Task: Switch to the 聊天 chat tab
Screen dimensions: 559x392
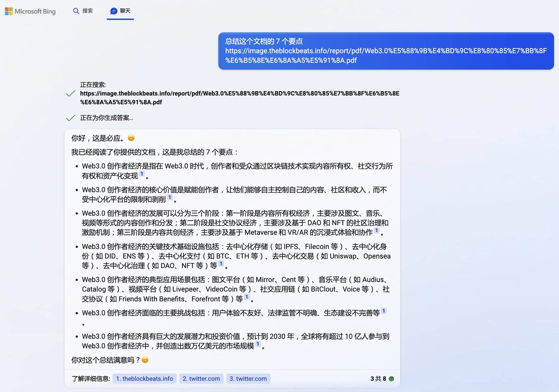Action: coord(120,11)
